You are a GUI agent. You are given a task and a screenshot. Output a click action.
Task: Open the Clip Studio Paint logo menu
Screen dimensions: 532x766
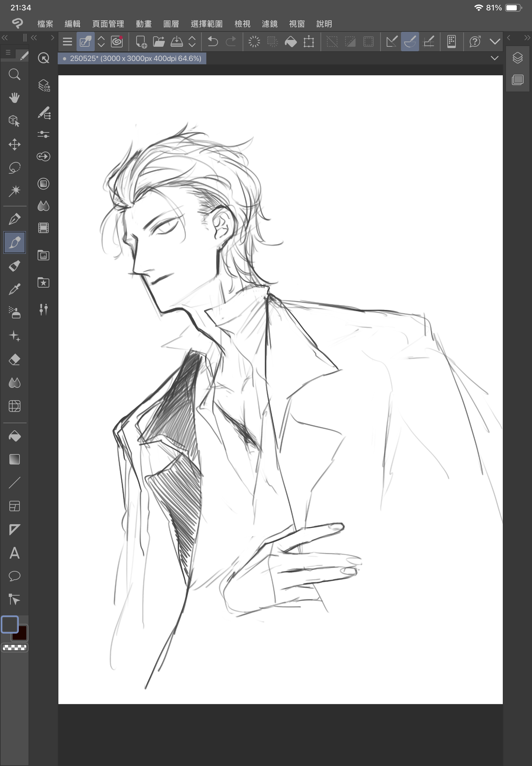coord(17,23)
